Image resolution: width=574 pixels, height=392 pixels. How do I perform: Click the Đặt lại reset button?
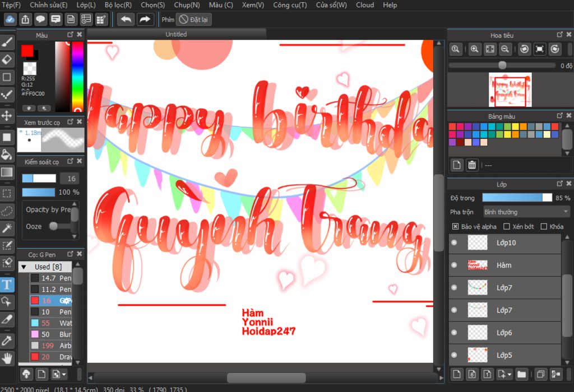point(193,20)
